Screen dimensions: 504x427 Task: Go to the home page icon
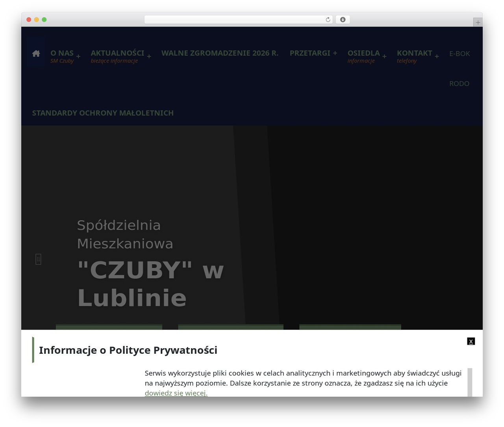(36, 54)
